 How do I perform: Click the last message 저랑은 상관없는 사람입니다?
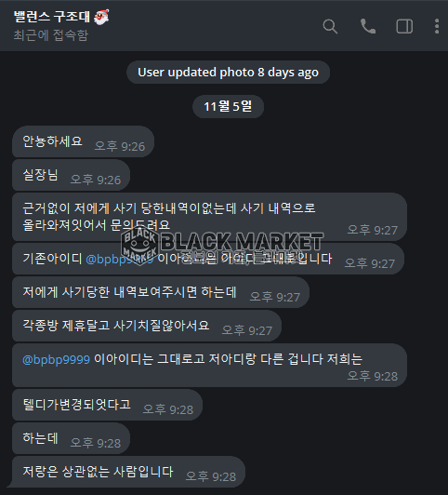(x=128, y=472)
